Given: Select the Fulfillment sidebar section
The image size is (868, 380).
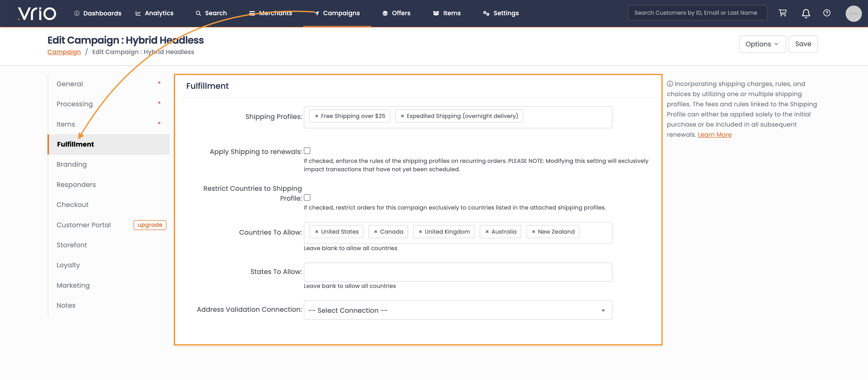Looking at the screenshot, I should [x=109, y=145].
